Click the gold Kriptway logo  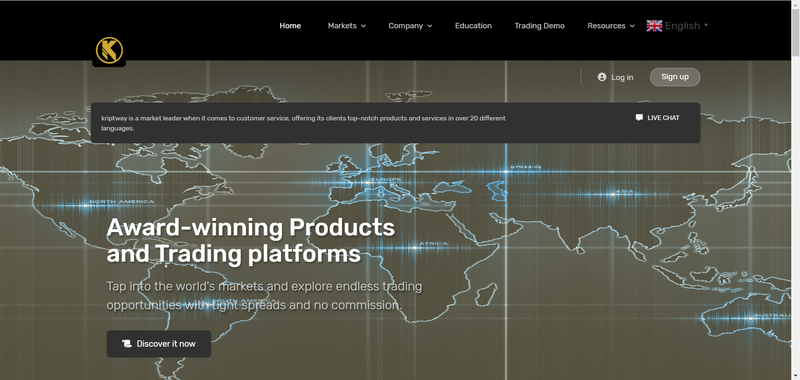(x=109, y=50)
